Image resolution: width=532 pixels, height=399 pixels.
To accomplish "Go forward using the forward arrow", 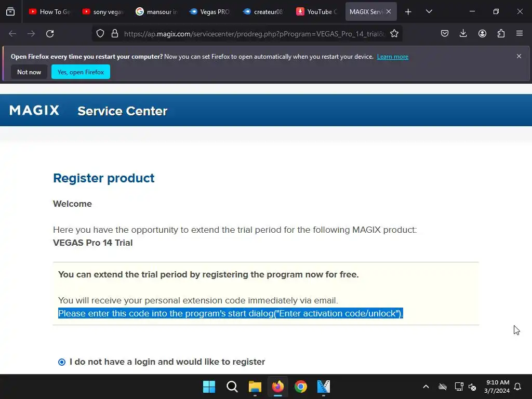I will [31, 34].
